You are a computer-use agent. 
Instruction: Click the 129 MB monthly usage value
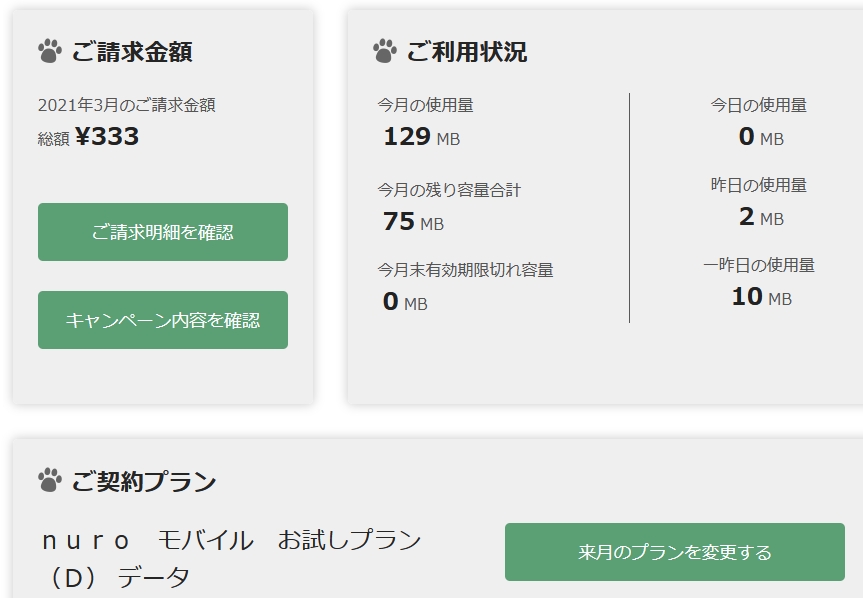tap(421, 137)
